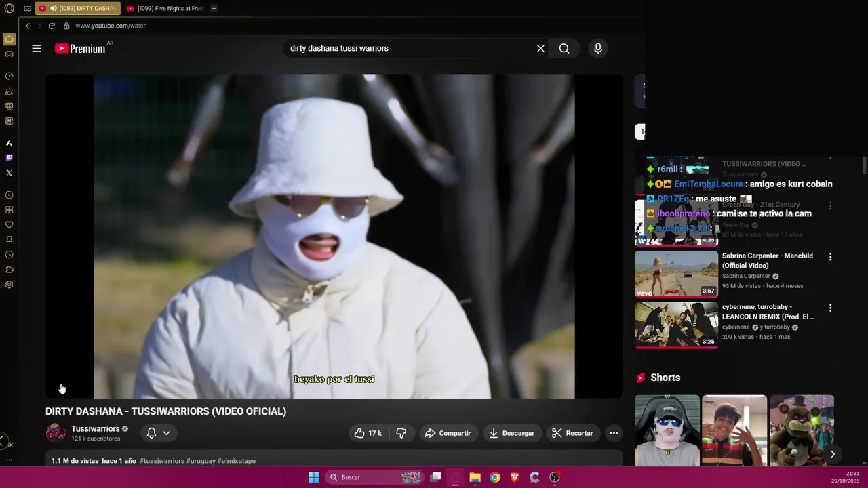Click the Compartir share button
This screenshot has width=868, height=488.
(x=448, y=433)
